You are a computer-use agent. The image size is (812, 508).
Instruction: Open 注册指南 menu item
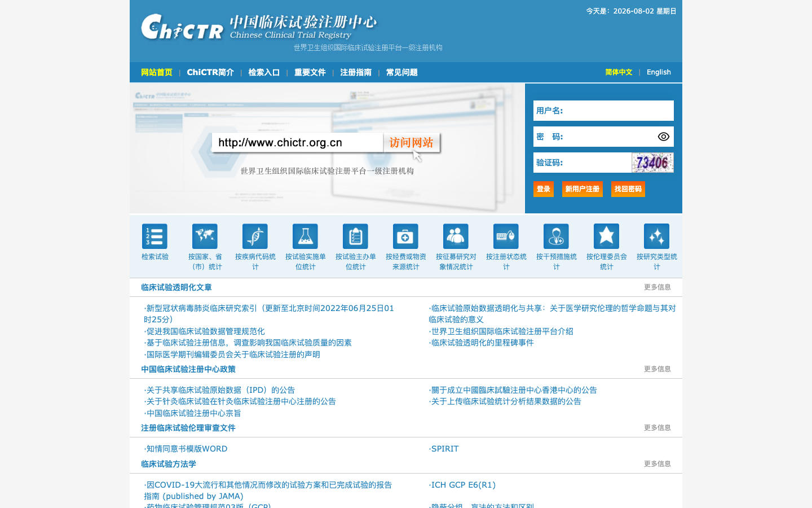tap(356, 72)
